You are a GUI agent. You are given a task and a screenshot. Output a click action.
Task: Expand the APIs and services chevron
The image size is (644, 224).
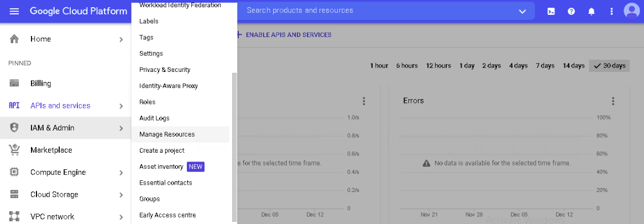click(121, 106)
